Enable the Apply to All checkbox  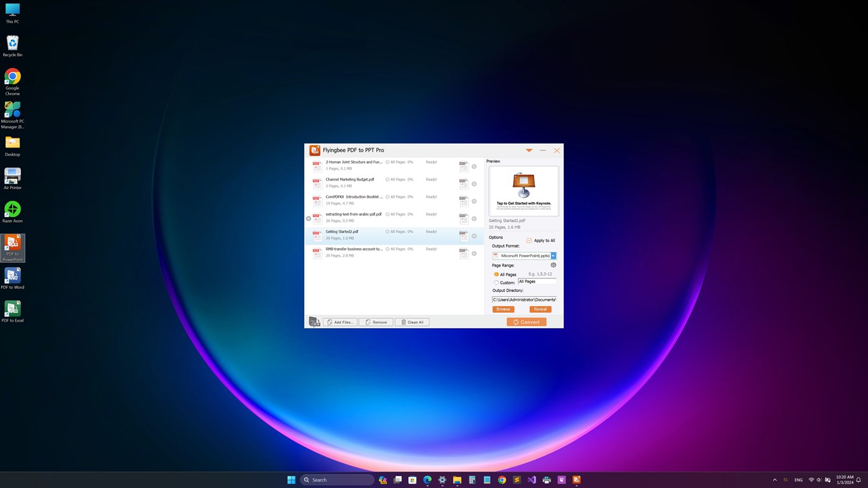(528, 240)
